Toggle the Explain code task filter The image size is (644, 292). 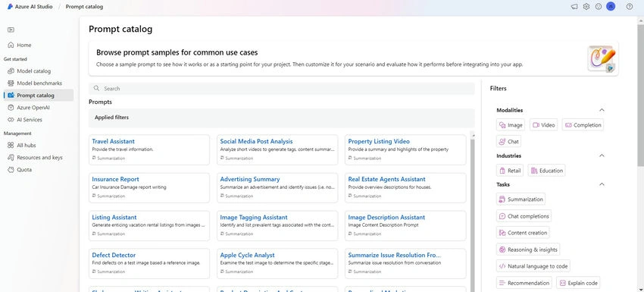click(x=578, y=283)
